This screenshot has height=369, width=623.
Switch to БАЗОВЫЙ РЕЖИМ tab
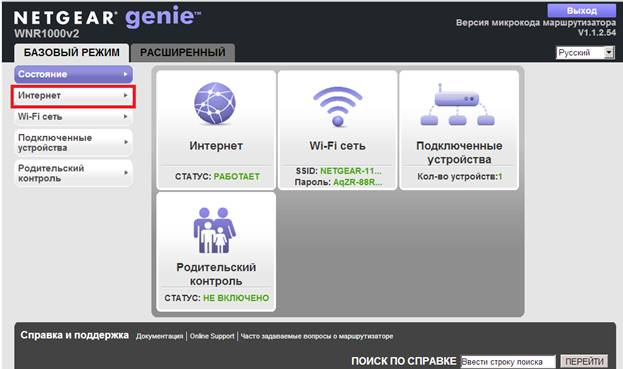72,52
